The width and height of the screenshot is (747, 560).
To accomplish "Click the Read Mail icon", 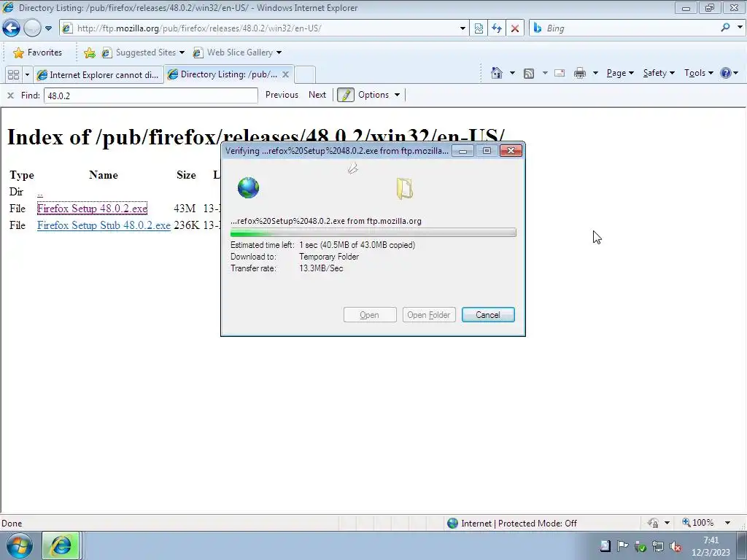I will click(x=560, y=73).
